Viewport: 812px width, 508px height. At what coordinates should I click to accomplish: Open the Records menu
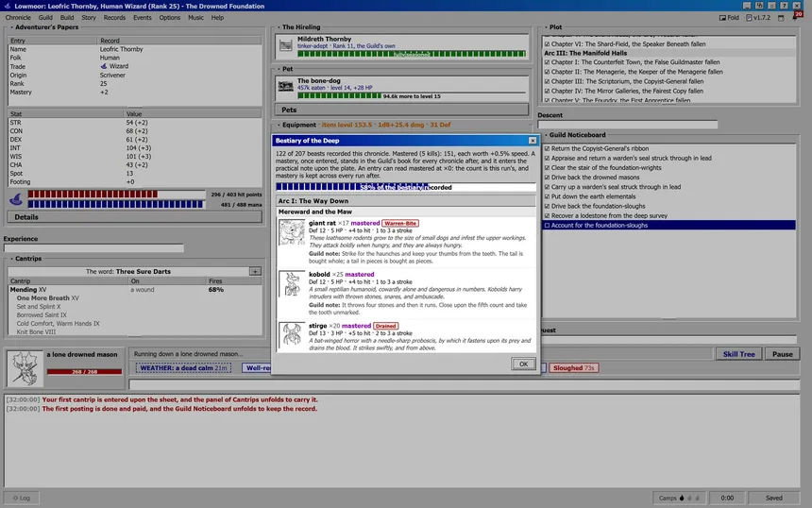[114, 18]
